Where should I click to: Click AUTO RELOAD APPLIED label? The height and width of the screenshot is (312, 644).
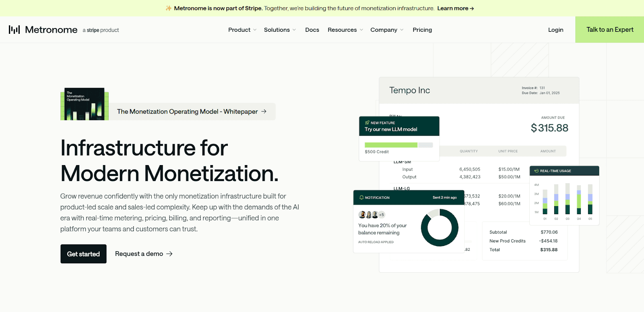click(x=376, y=242)
